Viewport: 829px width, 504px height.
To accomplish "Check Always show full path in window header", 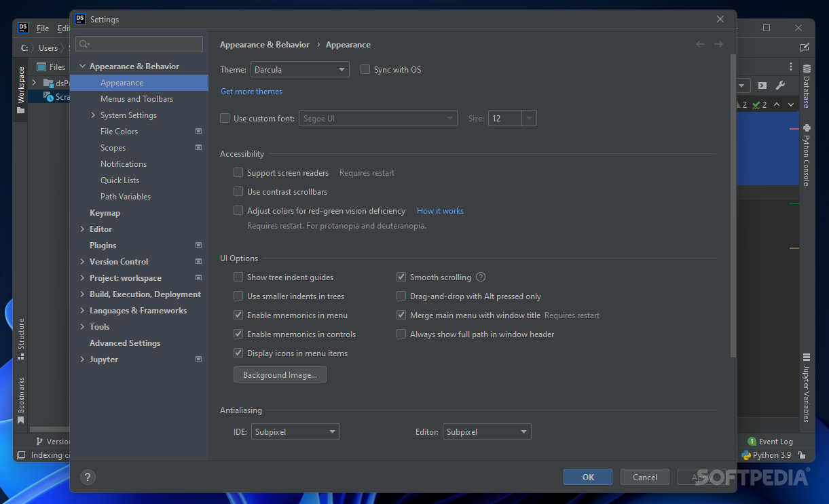I will [401, 334].
